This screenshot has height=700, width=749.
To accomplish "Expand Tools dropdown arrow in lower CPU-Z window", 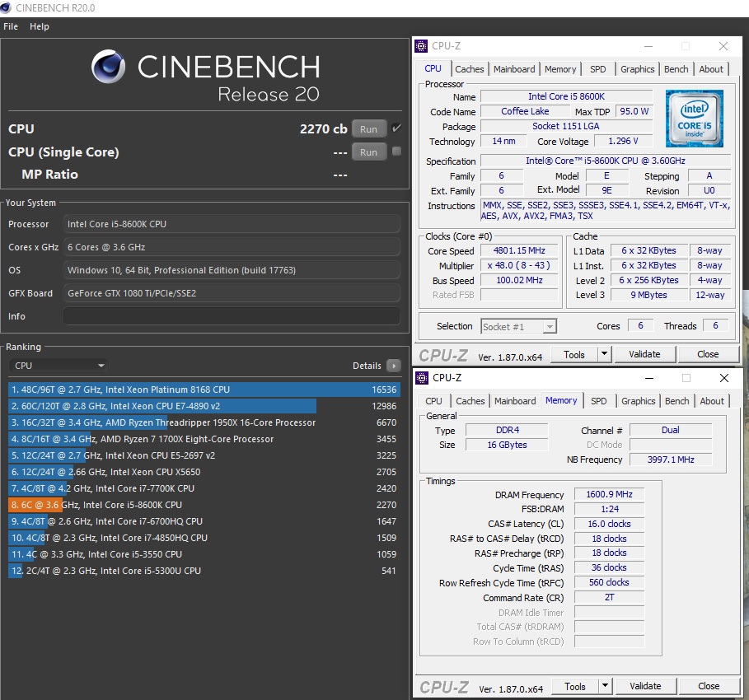I will (x=606, y=686).
